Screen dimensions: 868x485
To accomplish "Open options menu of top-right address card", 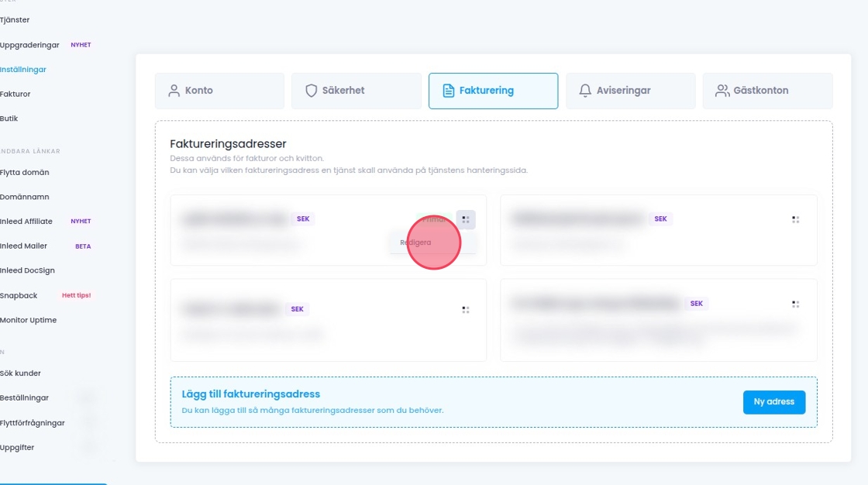I will click(x=795, y=219).
